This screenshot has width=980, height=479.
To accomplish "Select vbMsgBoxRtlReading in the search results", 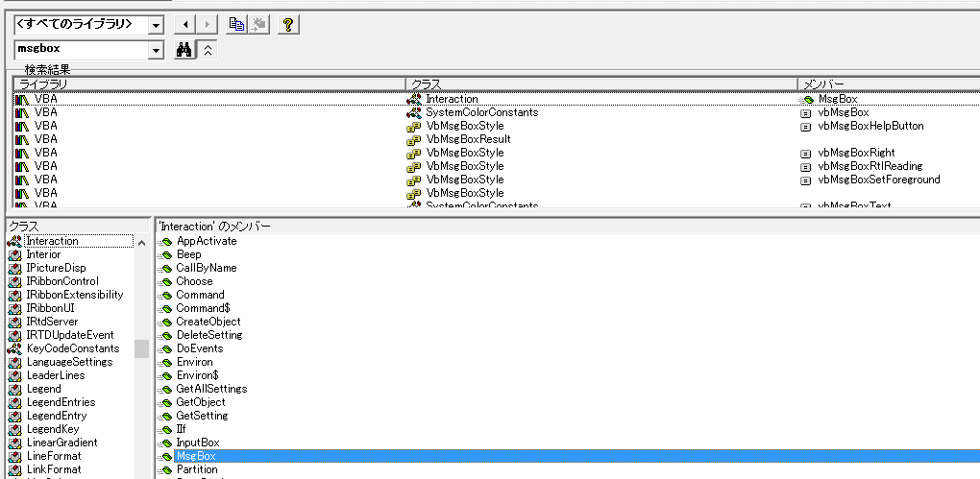I will pos(870,166).
